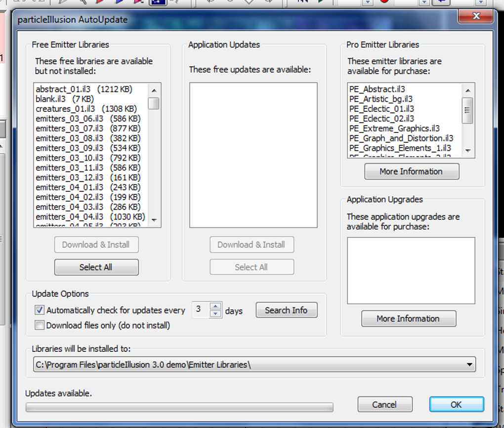Click free libraries list scroll up arrow
The width and height of the screenshot is (504, 428).
pyautogui.click(x=154, y=90)
